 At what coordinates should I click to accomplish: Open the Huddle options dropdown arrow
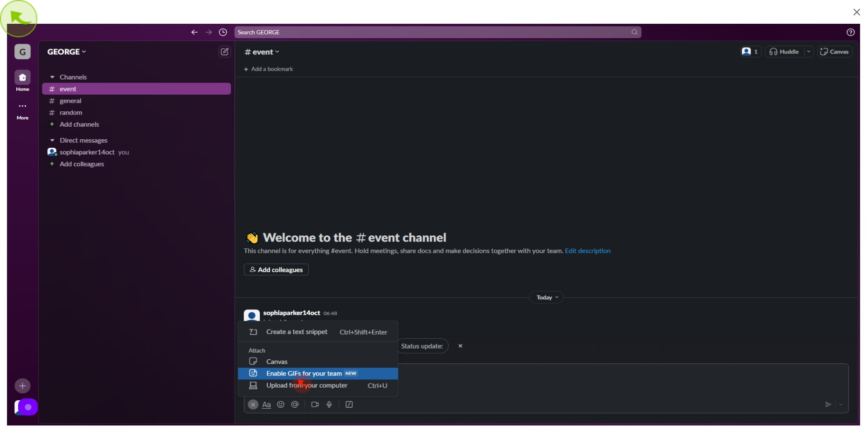[809, 52]
